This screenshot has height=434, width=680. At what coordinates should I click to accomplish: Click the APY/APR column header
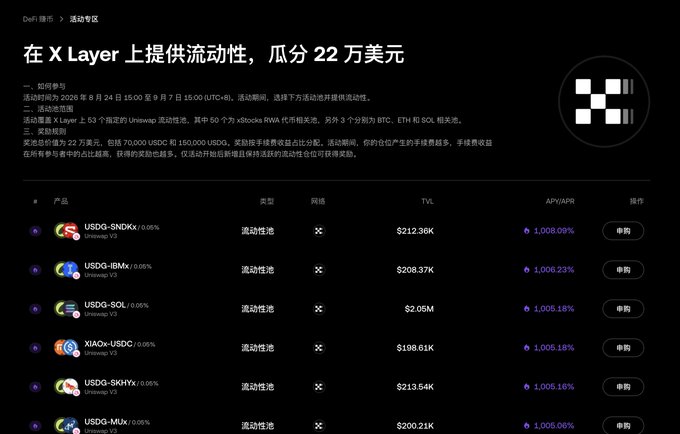(x=560, y=201)
